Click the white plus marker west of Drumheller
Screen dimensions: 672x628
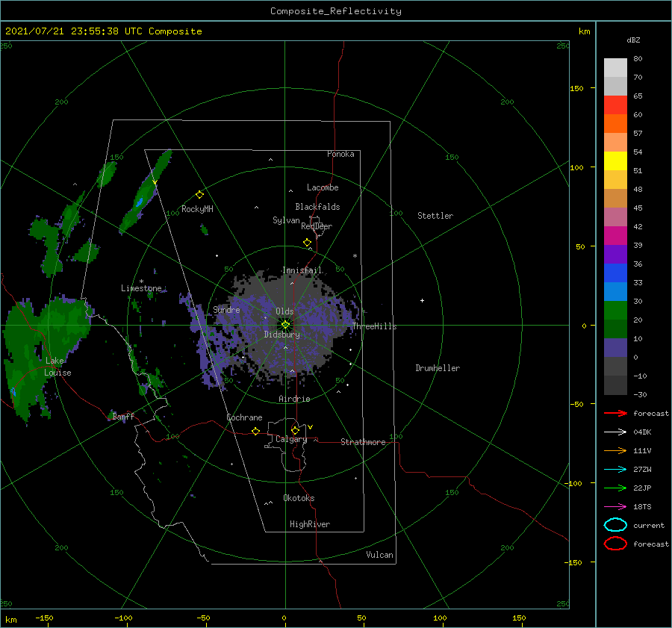click(x=422, y=300)
